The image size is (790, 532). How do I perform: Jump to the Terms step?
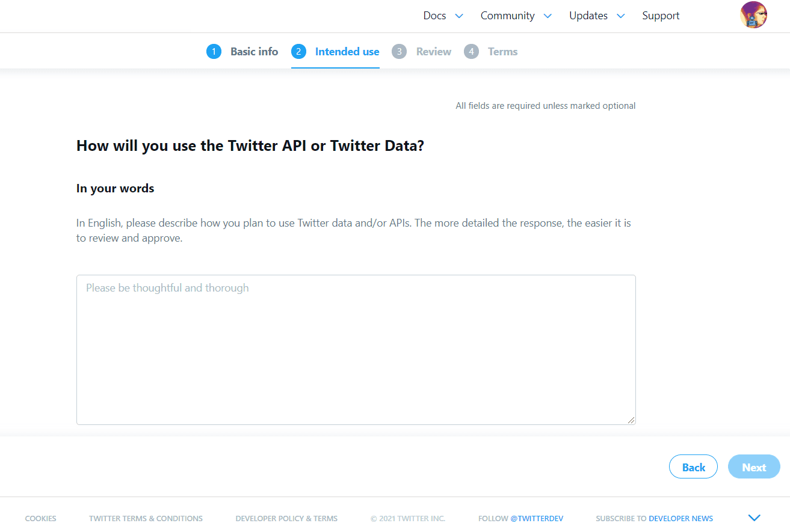coord(503,52)
